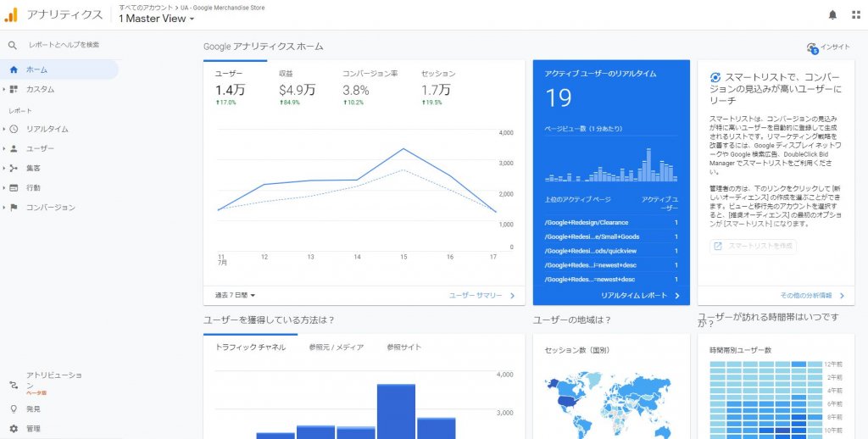This screenshot has width=868, height=439.
Task: Click the アクティブ ユーザーのリアルタイム card title
Action: 600,74
